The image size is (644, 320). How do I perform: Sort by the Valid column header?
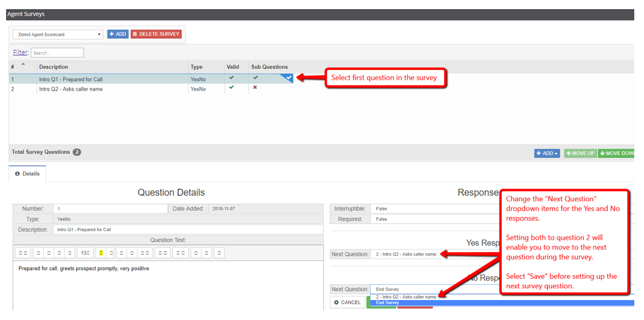[x=236, y=67]
